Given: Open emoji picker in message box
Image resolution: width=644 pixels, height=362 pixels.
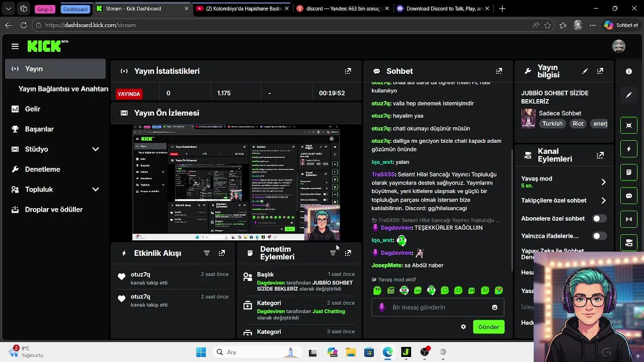Looking at the screenshot, I should pyautogui.click(x=495, y=307).
